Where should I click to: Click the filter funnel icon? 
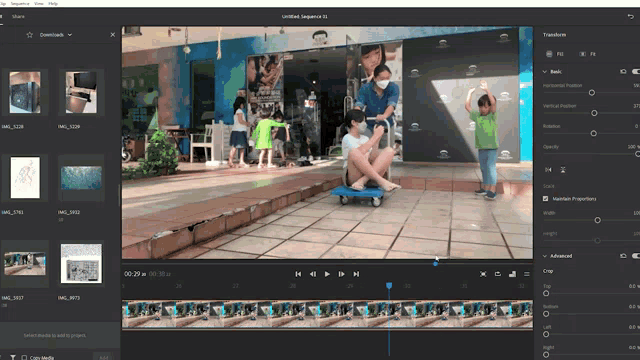13,358
